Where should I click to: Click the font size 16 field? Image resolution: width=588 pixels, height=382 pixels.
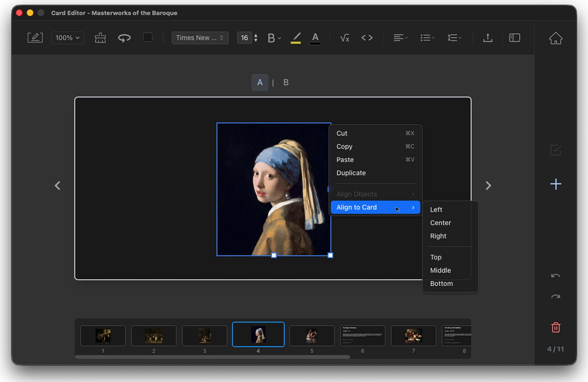pos(244,38)
